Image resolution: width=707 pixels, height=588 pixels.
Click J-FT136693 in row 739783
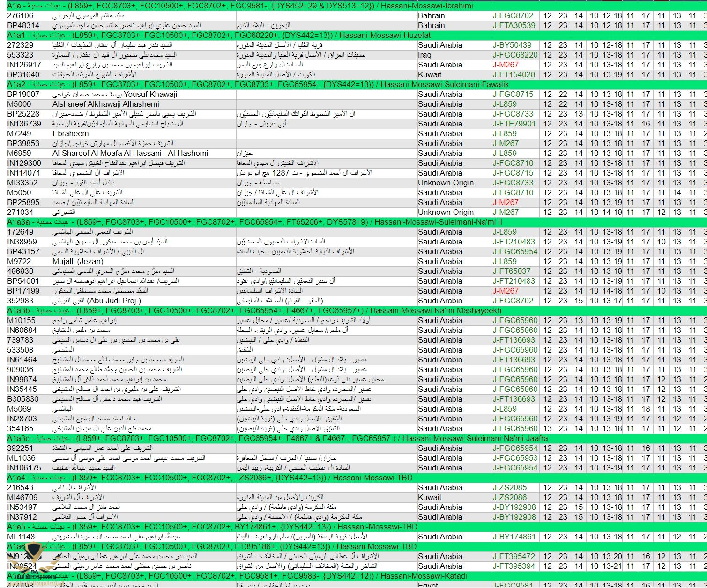(x=514, y=340)
